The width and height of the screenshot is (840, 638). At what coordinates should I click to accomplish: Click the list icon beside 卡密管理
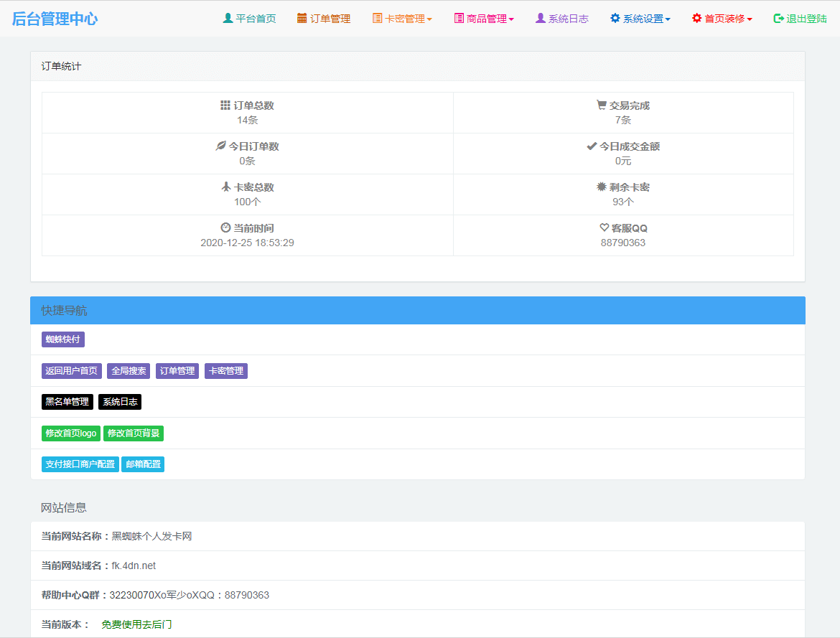pyautogui.click(x=377, y=19)
